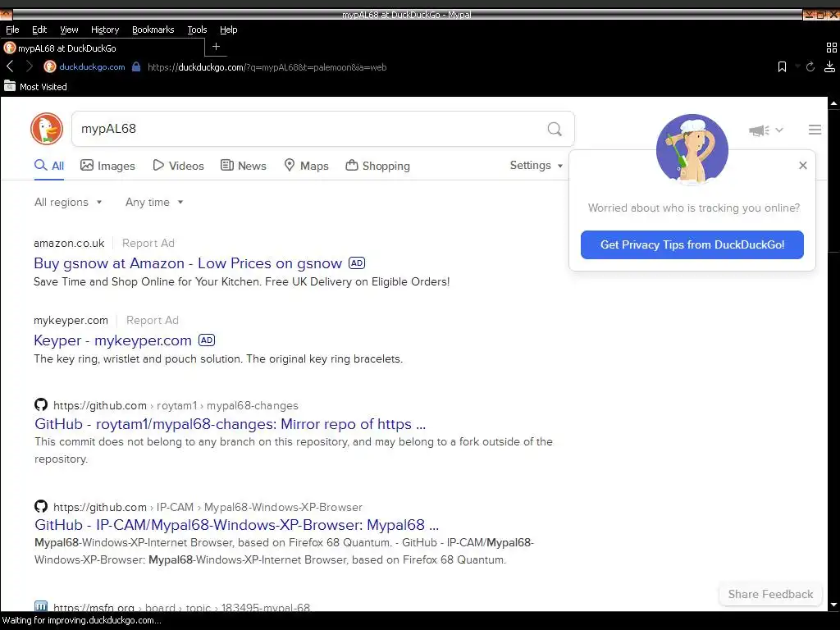Viewport: 840px width, 630px height.
Task: Click the AD badge on the Keyper result
Action: pos(207,340)
